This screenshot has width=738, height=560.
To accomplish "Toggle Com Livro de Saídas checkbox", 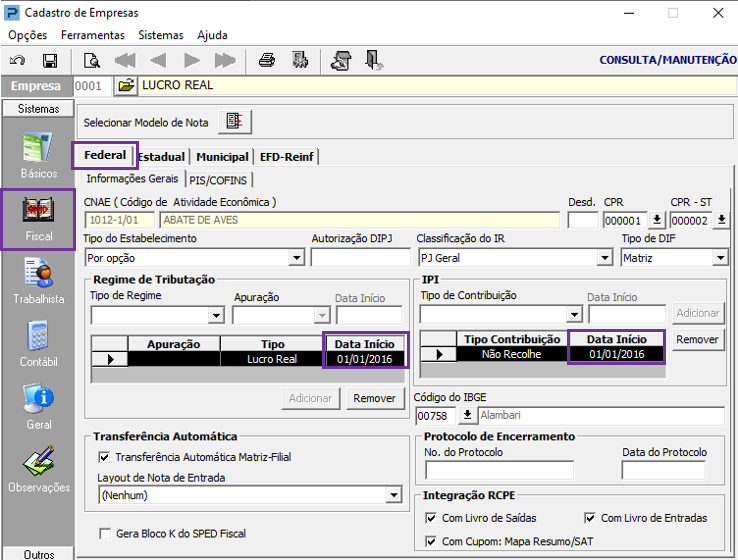I will click(x=431, y=518).
